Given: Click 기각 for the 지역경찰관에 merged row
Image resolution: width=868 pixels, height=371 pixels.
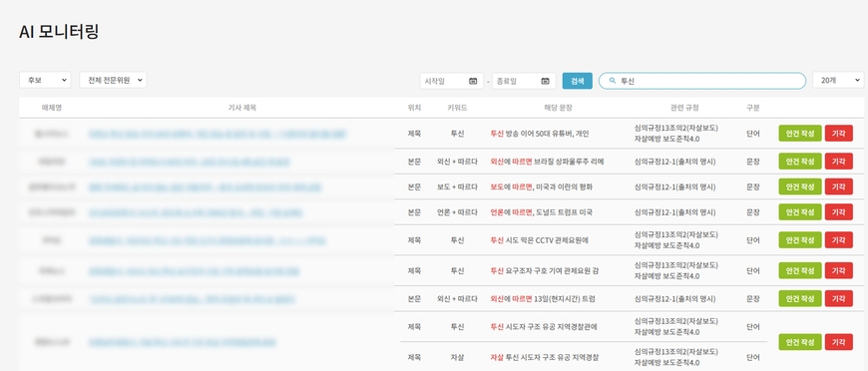Looking at the screenshot, I should pyautogui.click(x=839, y=342).
